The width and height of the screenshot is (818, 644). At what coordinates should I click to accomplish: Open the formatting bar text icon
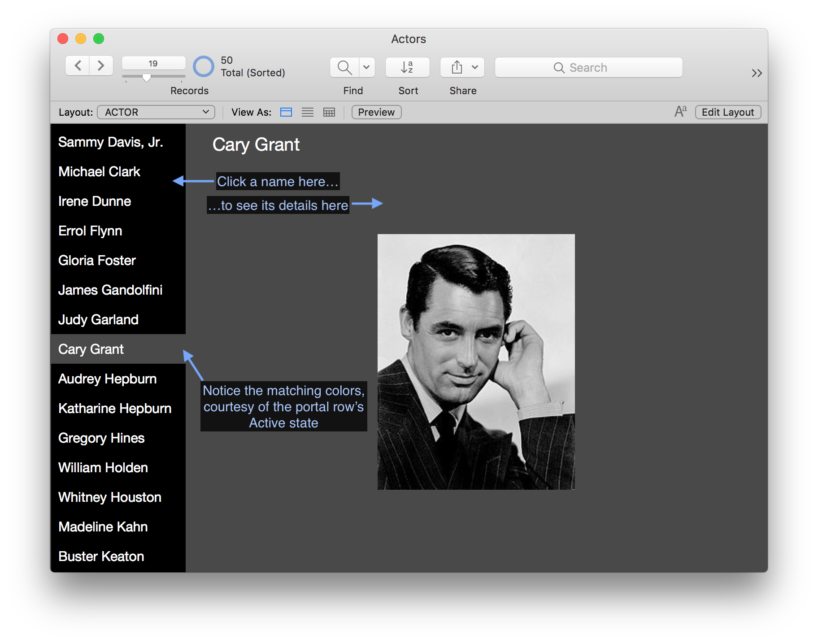coord(680,112)
